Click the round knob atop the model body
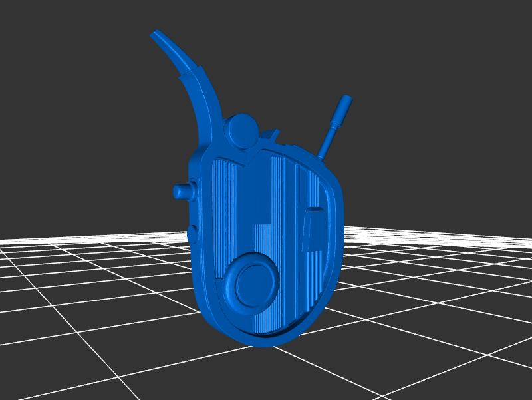Screen dimensions: 532x400 pos(241,130)
